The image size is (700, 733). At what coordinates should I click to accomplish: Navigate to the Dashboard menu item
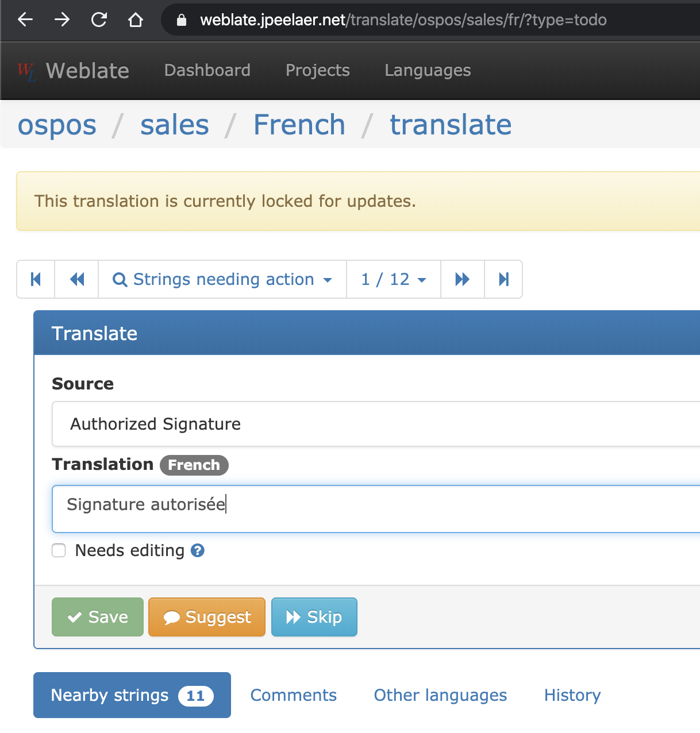click(x=207, y=70)
